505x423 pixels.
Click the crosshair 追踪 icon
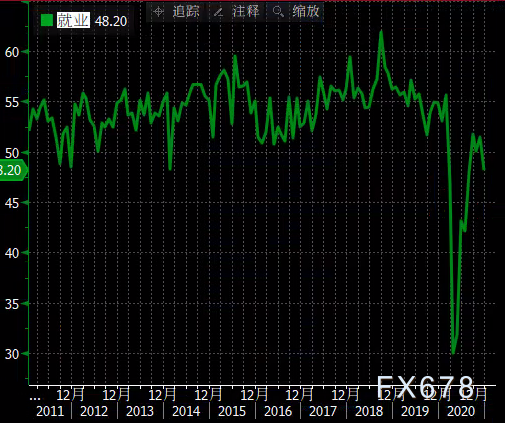[158, 12]
